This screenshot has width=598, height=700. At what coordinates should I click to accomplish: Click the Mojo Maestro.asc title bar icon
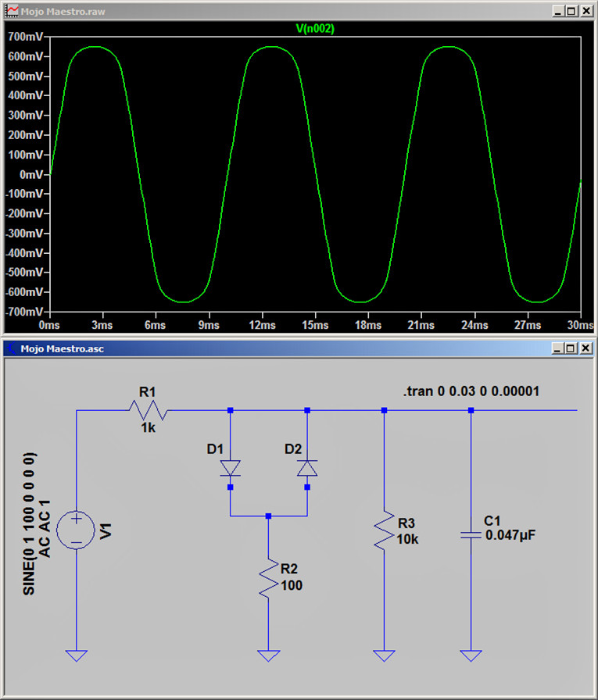(x=11, y=348)
